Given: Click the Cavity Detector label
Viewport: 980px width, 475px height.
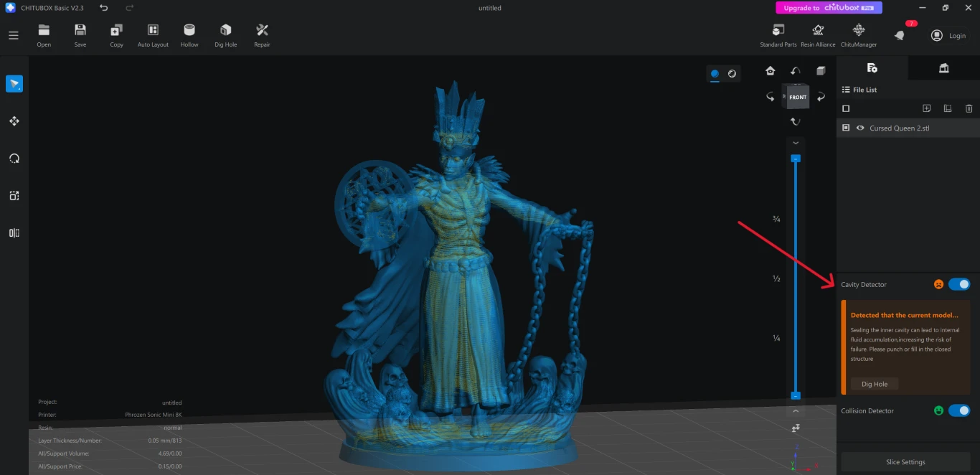Looking at the screenshot, I should (x=864, y=285).
